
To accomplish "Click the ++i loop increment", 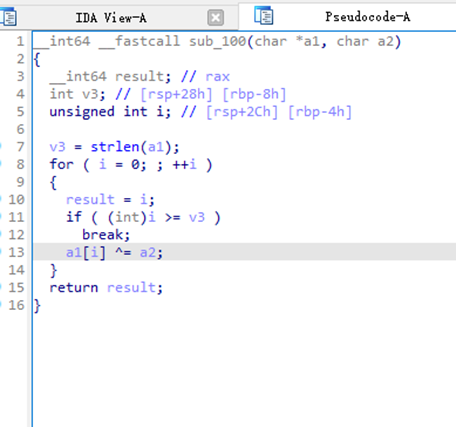I will (x=184, y=164).
